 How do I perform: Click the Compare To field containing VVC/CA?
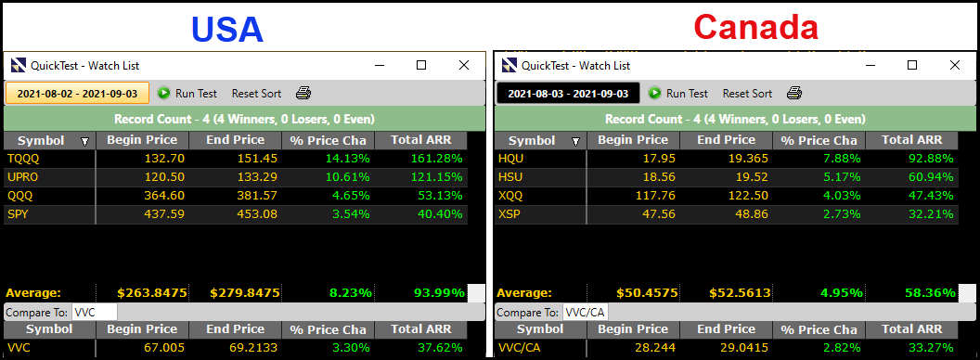tap(586, 312)
